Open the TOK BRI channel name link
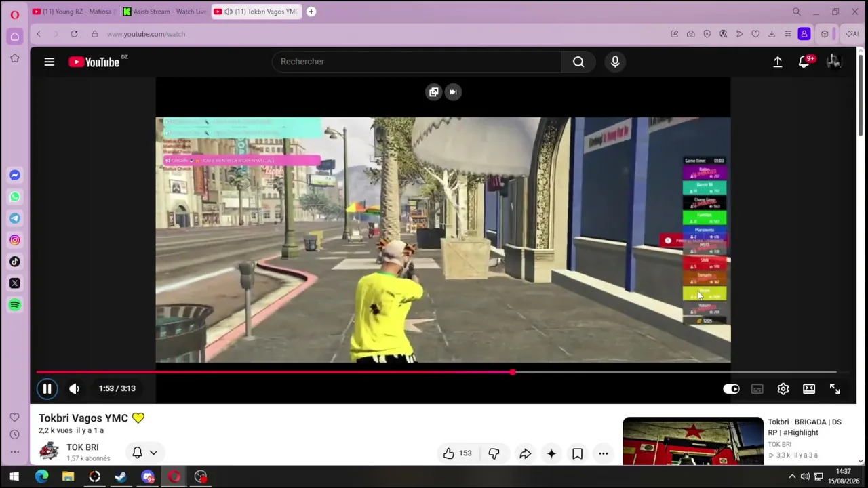 coord(83,447)
